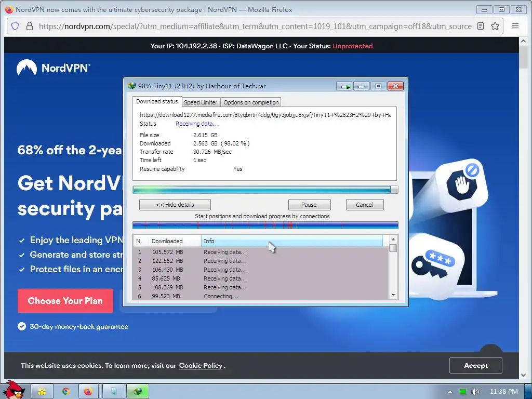Click the Firefox shield tracking protection icon
This screenshot has width=532, height=399.
[x=15, y=26]
